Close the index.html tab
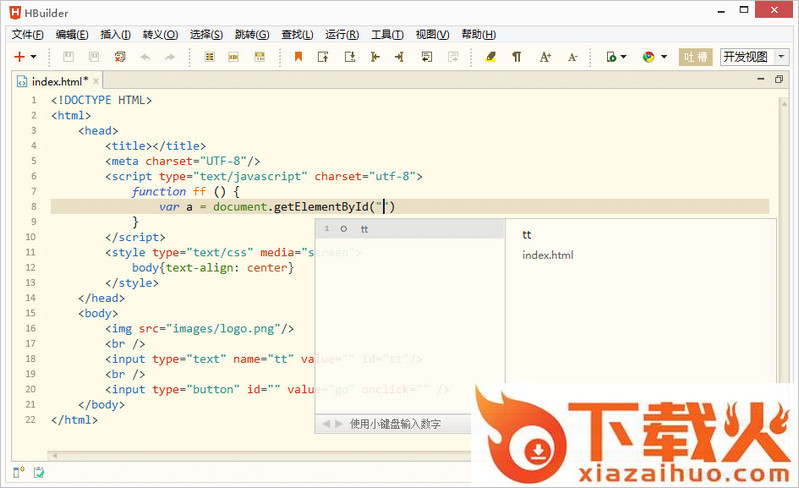799x488 pixels. click(95, 81)
